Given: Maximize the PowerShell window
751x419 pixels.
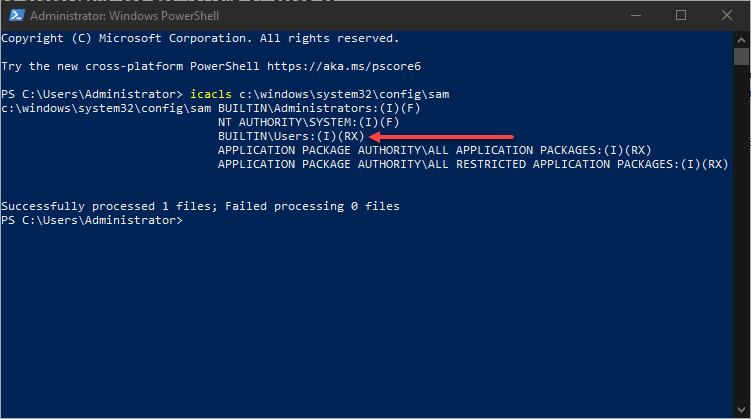Looking at the screenshot, I should (x=681, y=15).
